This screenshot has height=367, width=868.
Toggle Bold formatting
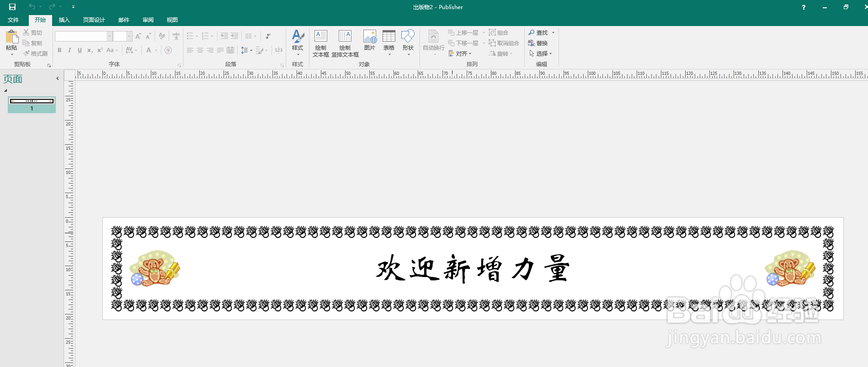(59, 50)
